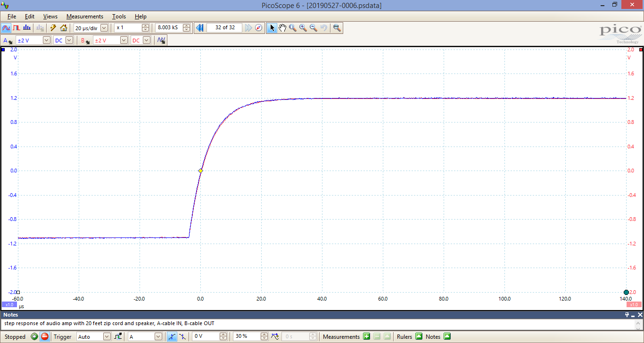Click the red Stop capture button
Viewport: 644px width, 343px height.
[44, 337]
